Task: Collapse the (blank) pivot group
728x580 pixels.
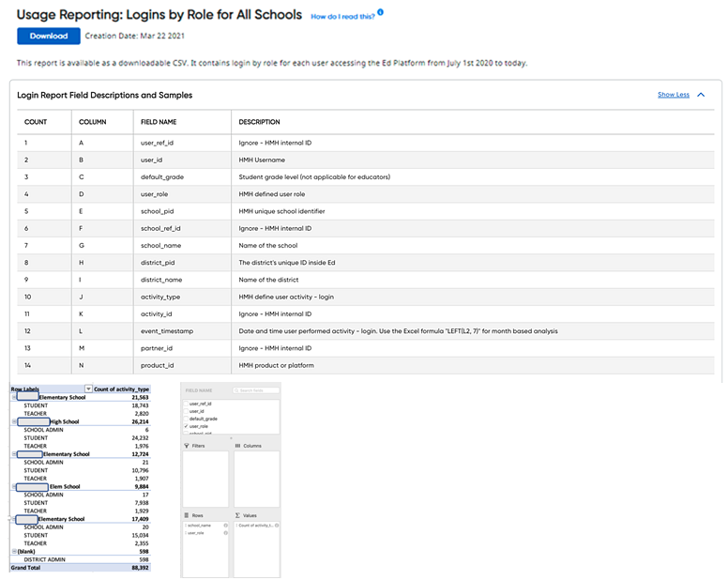Action: (14, 551)
